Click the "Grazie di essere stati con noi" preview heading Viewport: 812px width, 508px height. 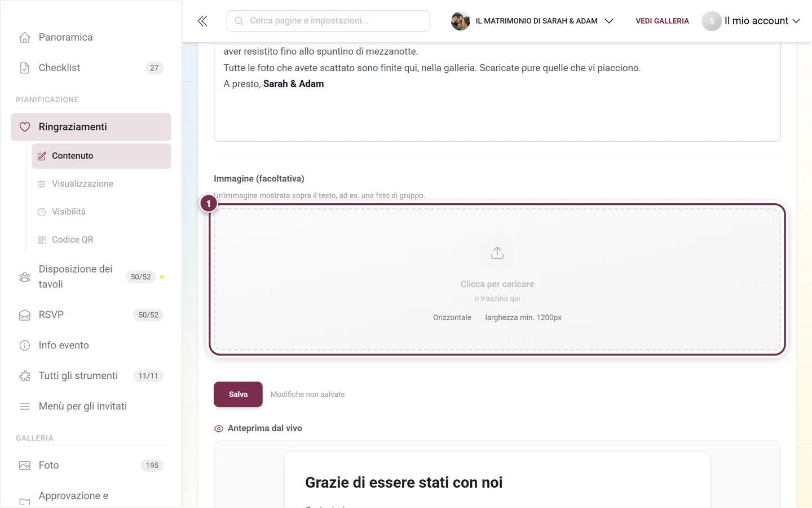(404, 483)
